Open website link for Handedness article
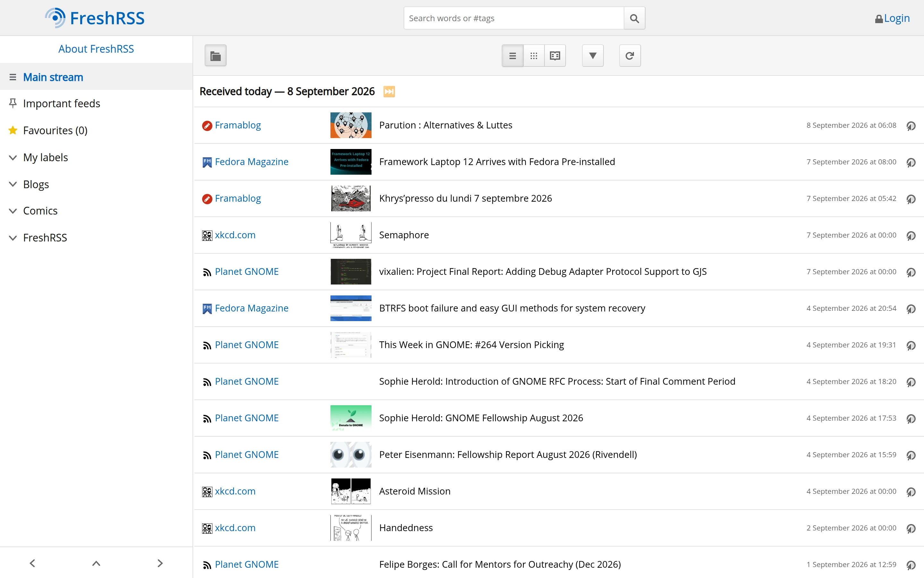This screenshot has width=924, height=578. click(x=911, y=528)
